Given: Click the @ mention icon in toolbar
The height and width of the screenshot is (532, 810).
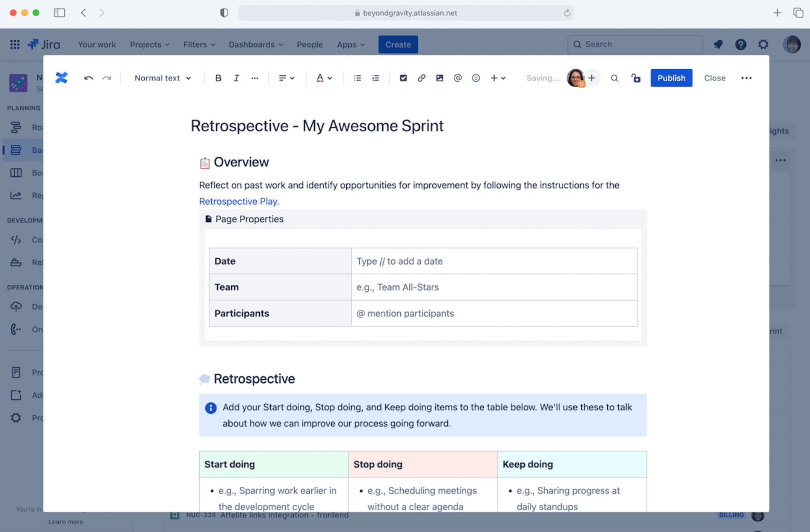Looking at the screenshot, I should pos(457,78).
